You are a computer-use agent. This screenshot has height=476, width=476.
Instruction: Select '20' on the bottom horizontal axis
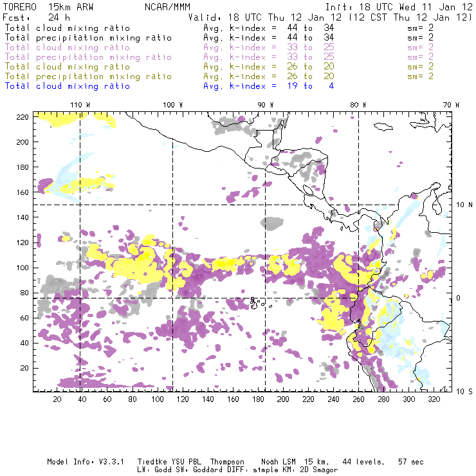click(57, 399)
